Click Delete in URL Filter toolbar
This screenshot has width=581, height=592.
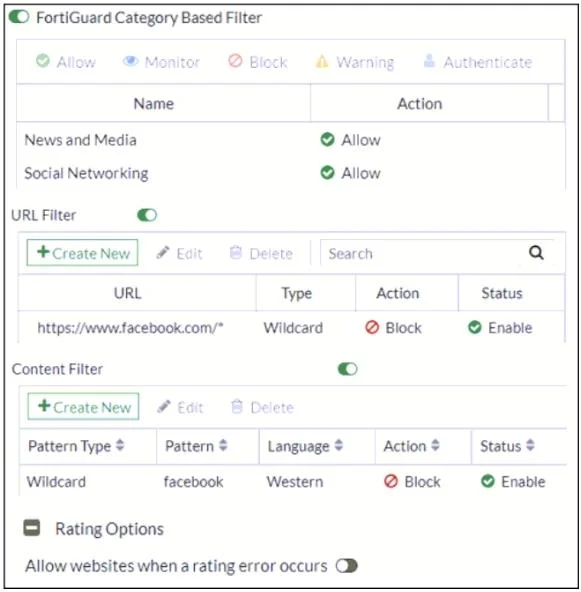[x=261, y=253]
